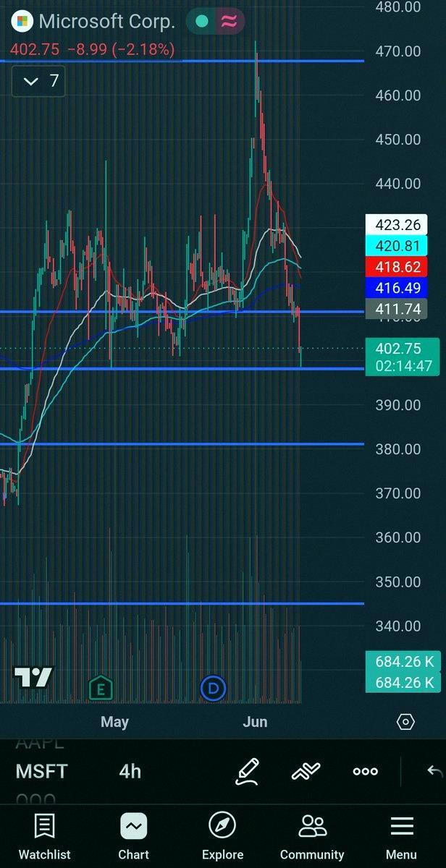This screenshot has height=868, width=446.
Task: Go to the Watchlist tab
Action: (x=44, y=836)
